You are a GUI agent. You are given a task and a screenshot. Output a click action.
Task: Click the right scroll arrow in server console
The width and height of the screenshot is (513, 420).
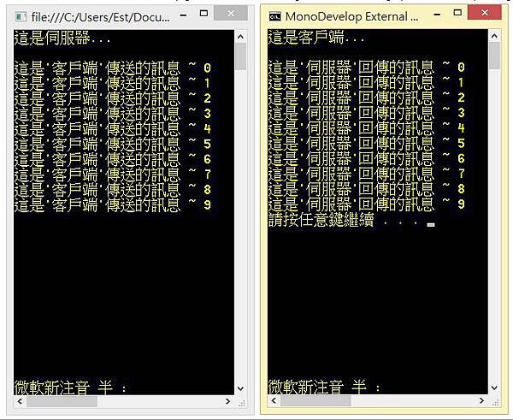pos(227,401)
